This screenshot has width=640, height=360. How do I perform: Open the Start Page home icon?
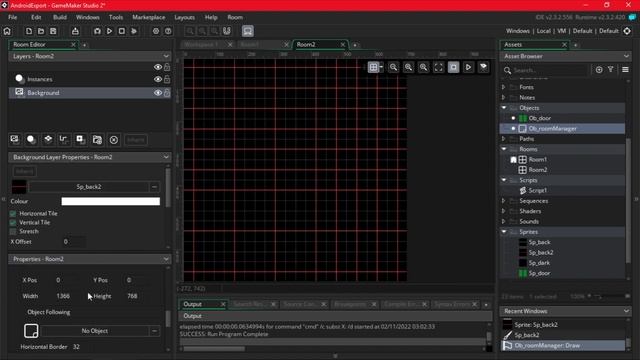tap(7, 31)
